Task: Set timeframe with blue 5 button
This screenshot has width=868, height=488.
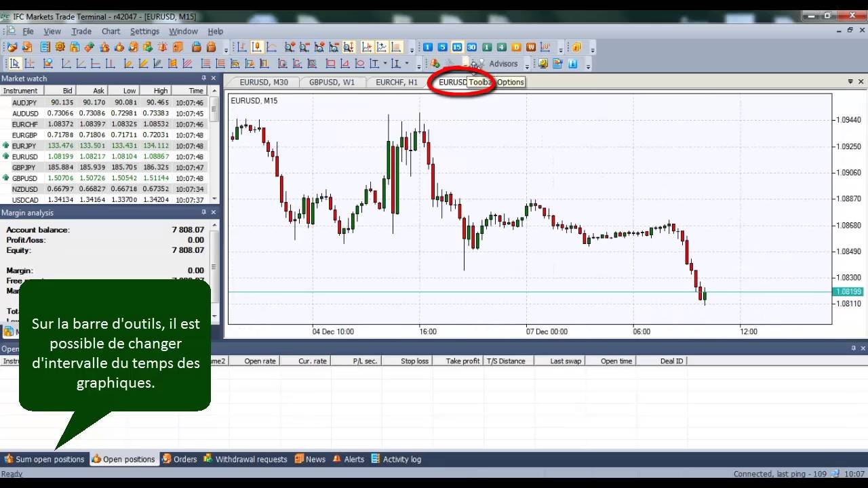Action: click(442, 47)
